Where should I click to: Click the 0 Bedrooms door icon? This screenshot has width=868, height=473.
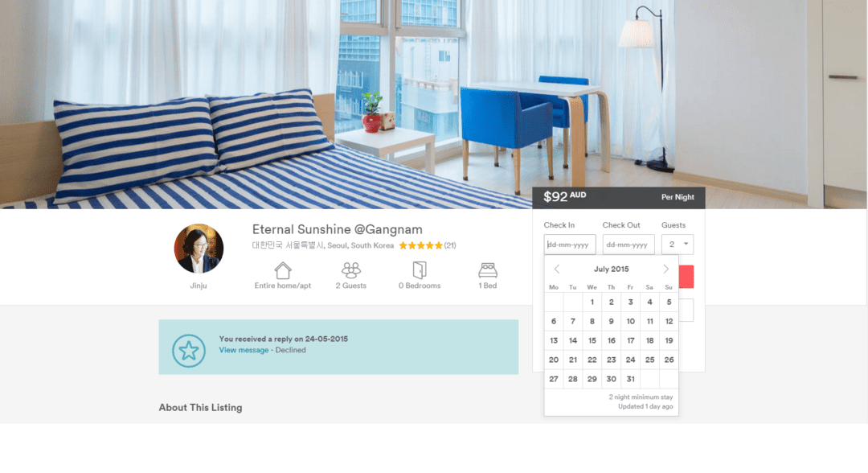(x=420, y=269)
